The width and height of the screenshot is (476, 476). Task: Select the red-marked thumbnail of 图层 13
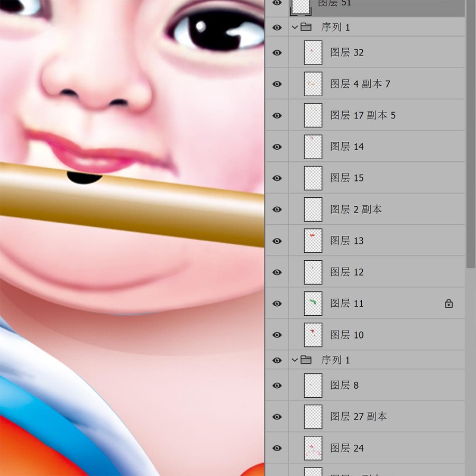[313, 241]
